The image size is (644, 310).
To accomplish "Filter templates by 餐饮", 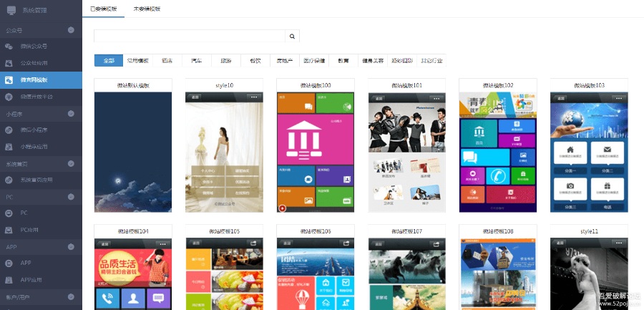I will (255, 60).
